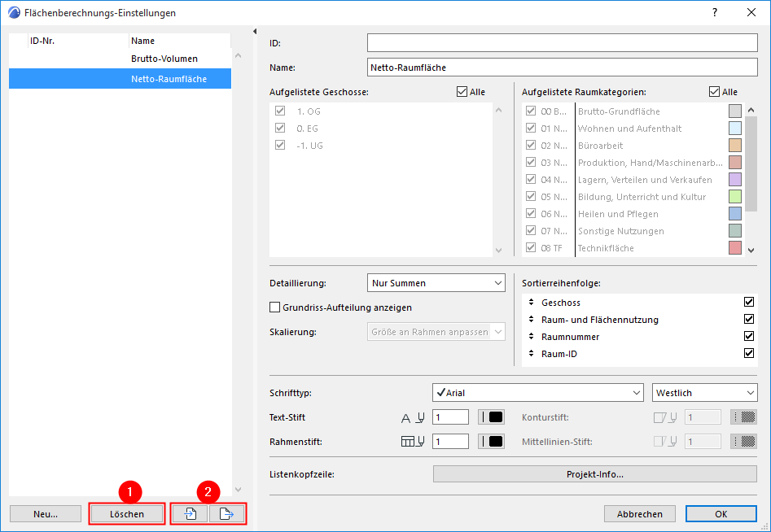Uncheck Alle for Aufgelistete Geschosse

tap(462, 92)
